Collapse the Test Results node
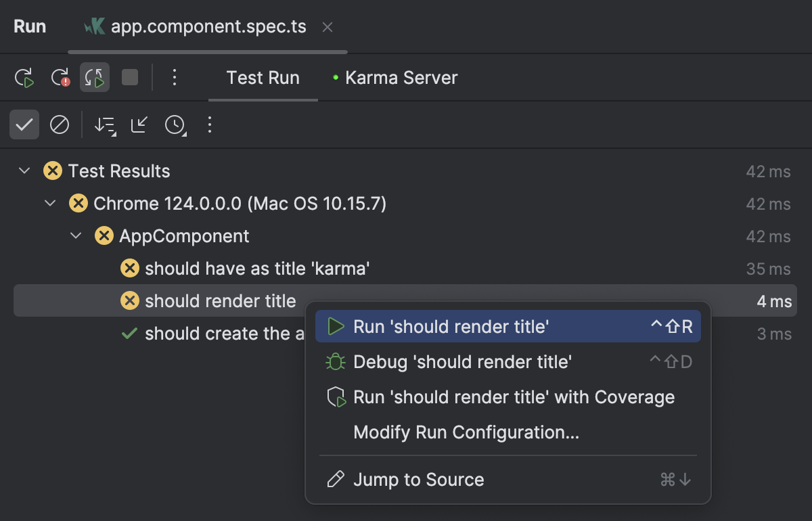Viewport: 812px width, 521px height. click(x=24, y=171)
